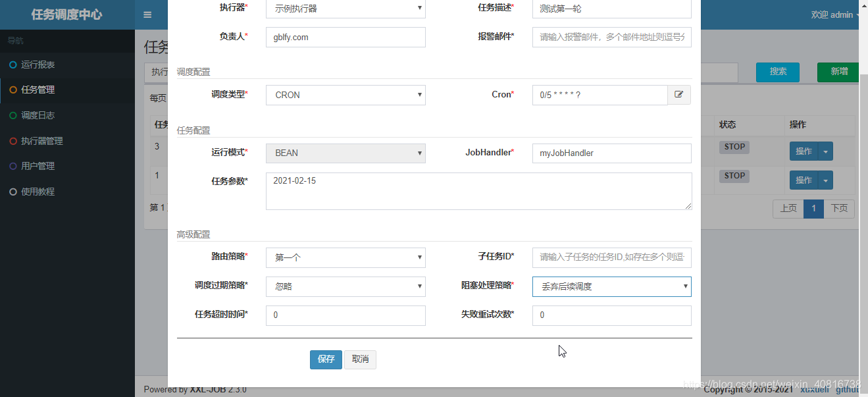Open the Cron expression editor icon

coord(679,95)
